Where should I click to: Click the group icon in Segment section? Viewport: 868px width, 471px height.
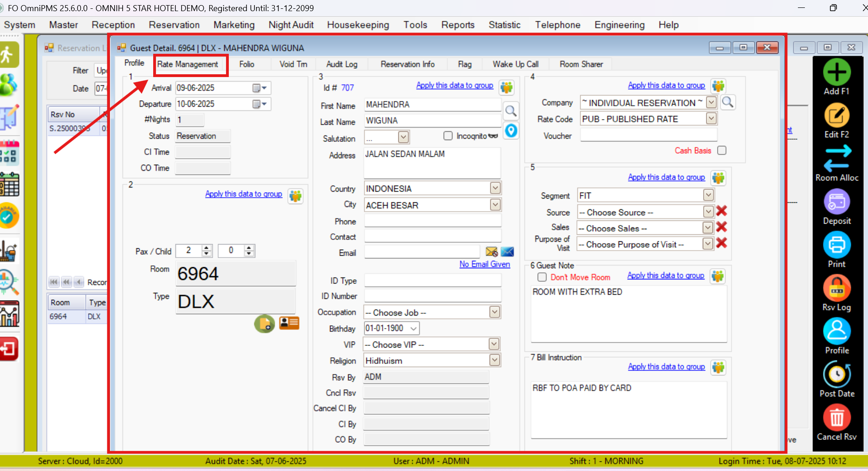click(x=718, y=178)
